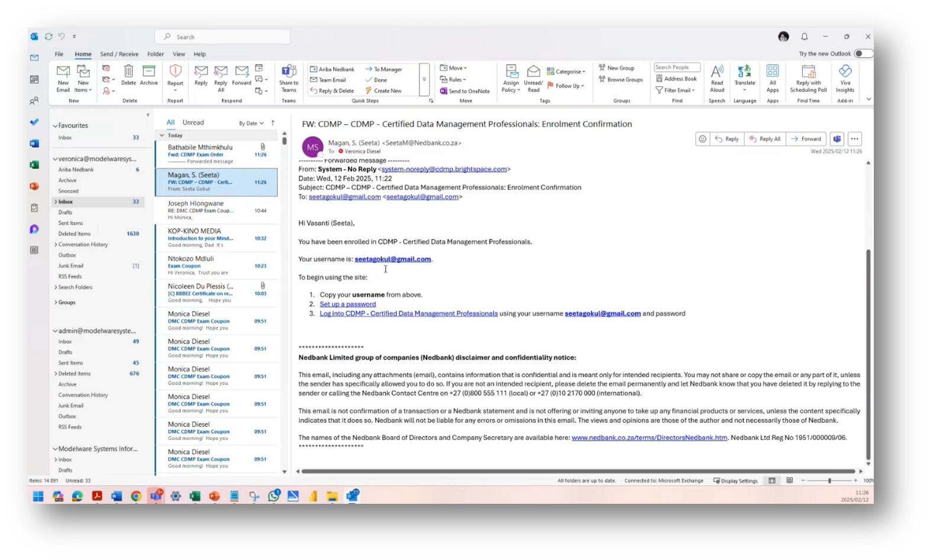
Task: Open the Folder tab
Action: click(x=156, y=54)
